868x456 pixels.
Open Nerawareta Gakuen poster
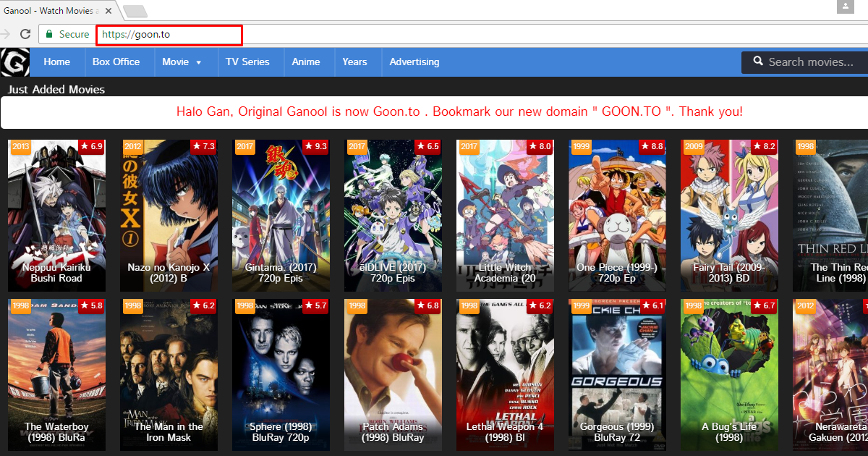click(830, 375)
